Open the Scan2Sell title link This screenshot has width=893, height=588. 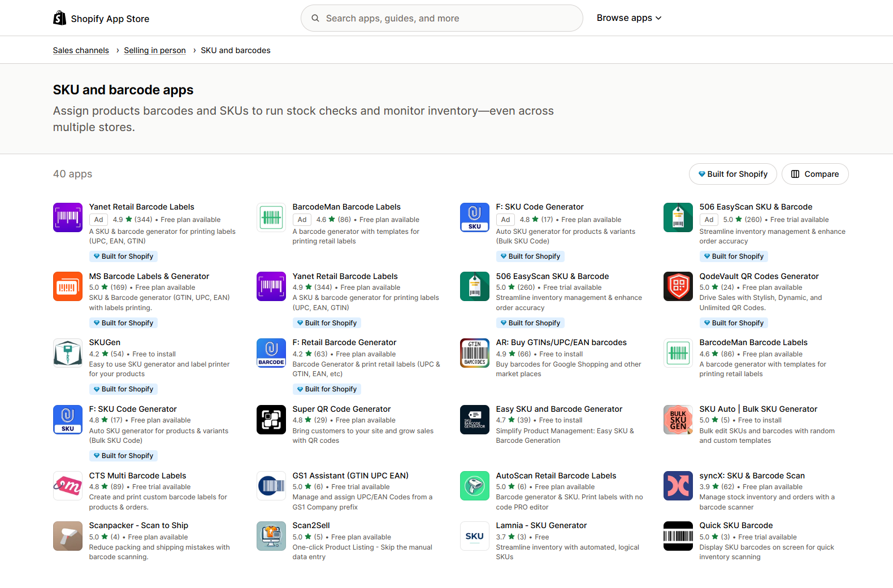(311, 525)
